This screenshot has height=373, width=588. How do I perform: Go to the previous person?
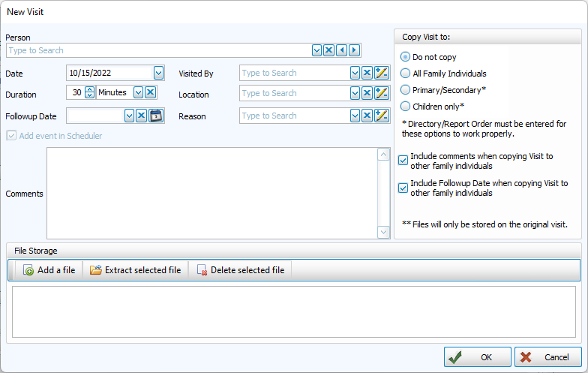[341, 50]
